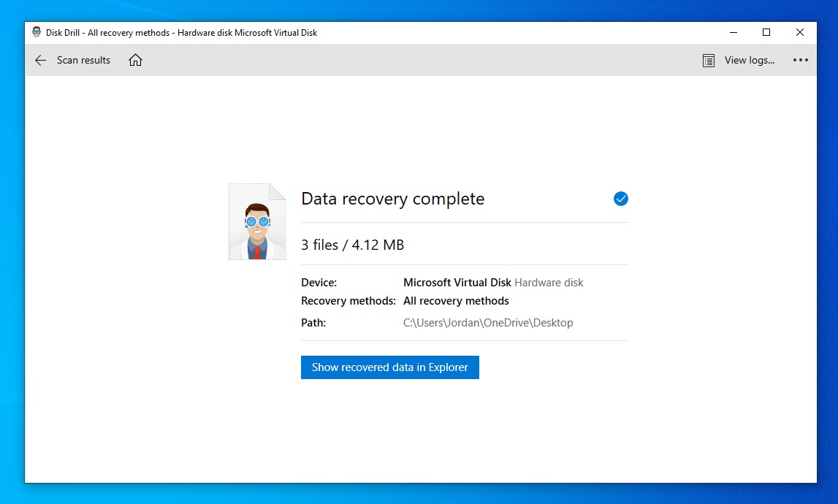Go back to Scan results with the arrow
Image resolution: width=838 pixels, height=504 pixels.
(40, 61)
